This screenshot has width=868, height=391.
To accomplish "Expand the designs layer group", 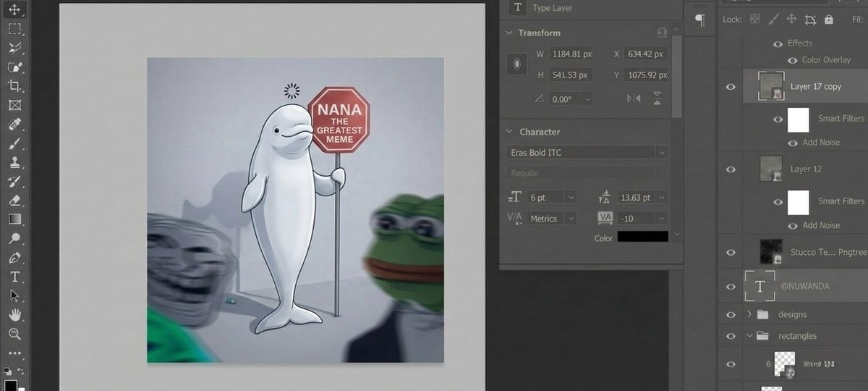I will click(749, 314).
